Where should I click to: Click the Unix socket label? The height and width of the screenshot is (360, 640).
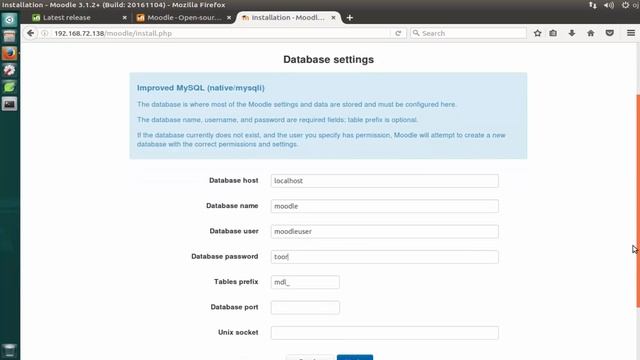pyautogui.click(x=238, y=332)
